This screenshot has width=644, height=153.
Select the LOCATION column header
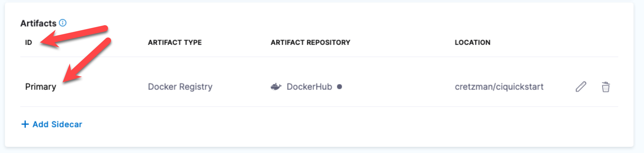tap(472, 42)
